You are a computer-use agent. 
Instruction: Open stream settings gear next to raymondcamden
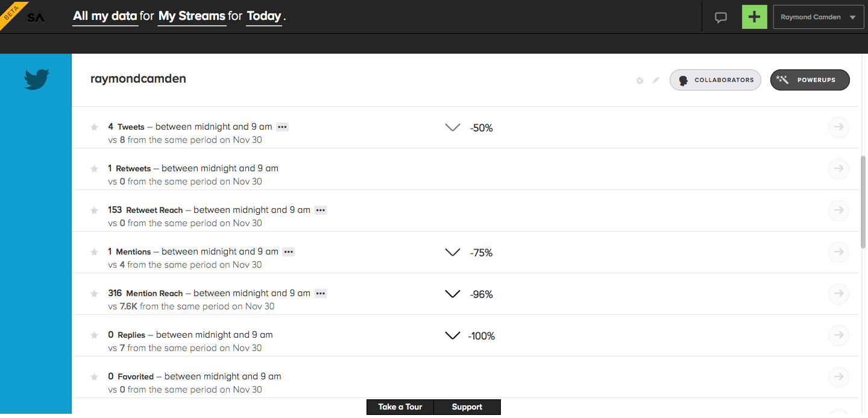point(640,80)
